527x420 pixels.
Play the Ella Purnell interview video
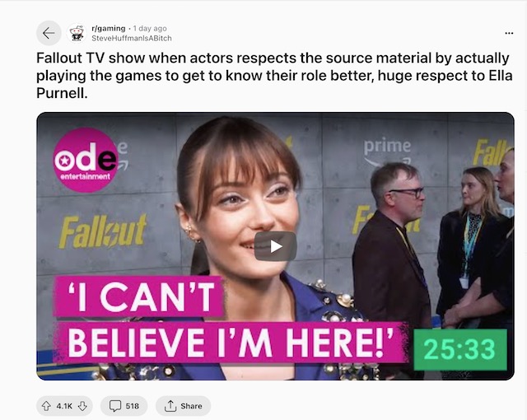pyautogui.click(x=275, y=246)
